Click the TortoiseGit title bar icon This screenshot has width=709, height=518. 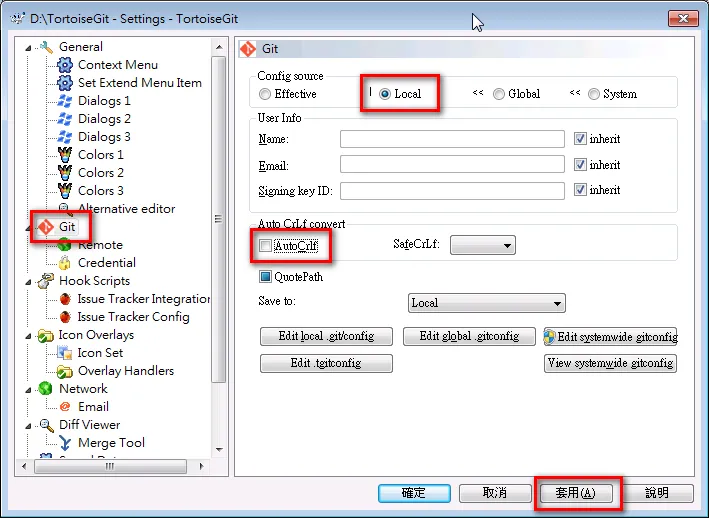point(18,19)
